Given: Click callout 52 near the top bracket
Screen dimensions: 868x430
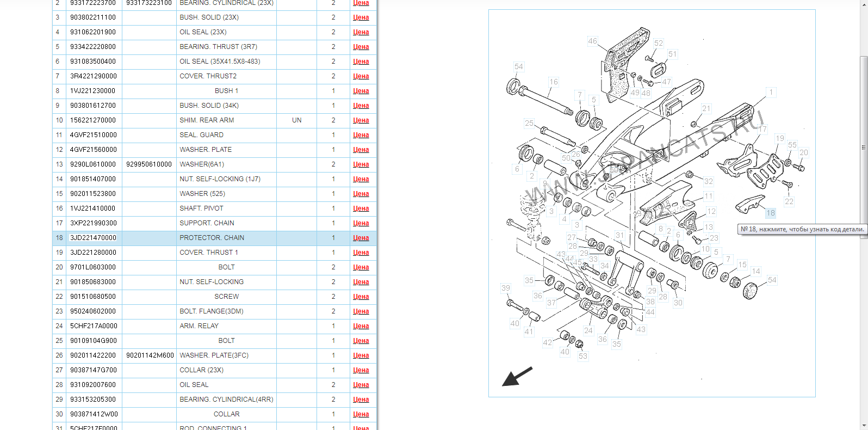Looking at the screenshot, I should [658, 43].
